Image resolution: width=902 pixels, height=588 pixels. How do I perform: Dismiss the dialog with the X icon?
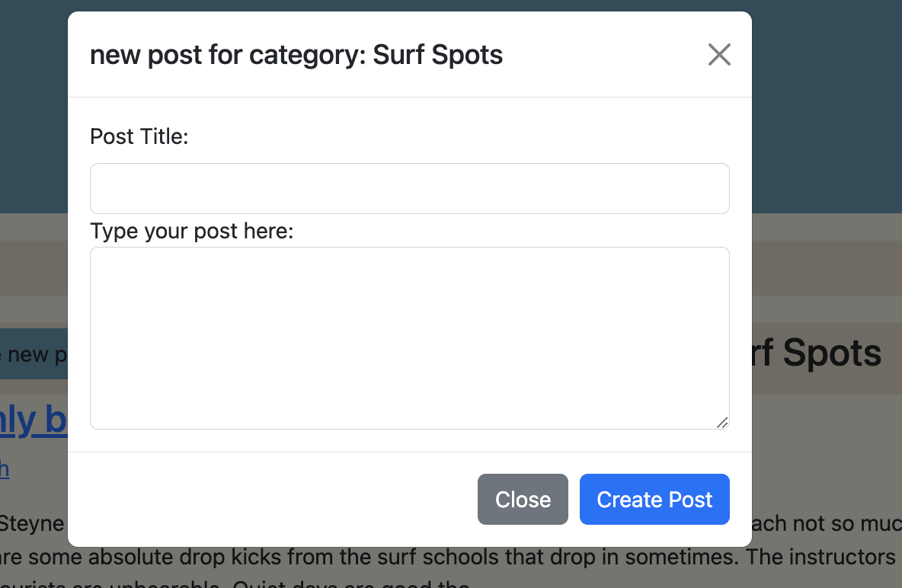click(719, 55)
